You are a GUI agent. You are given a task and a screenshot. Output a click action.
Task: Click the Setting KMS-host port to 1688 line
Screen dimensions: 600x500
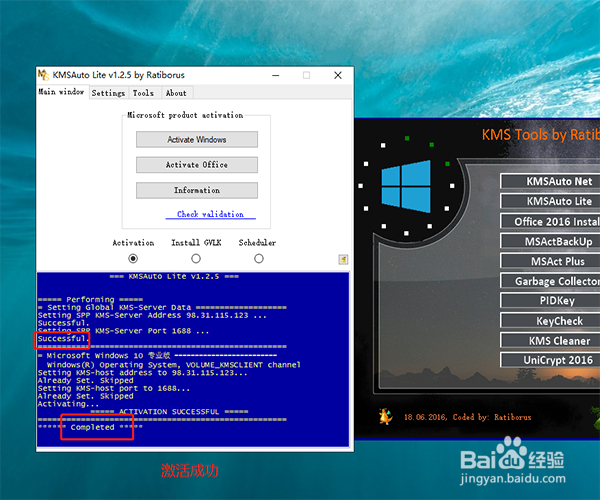(114, 388)
